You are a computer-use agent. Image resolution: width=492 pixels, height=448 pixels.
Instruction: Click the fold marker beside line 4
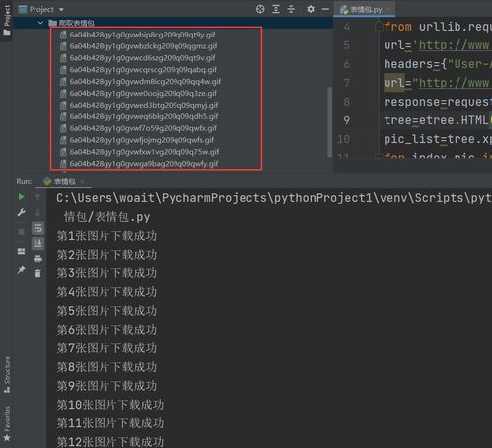(x=379, y=27)
